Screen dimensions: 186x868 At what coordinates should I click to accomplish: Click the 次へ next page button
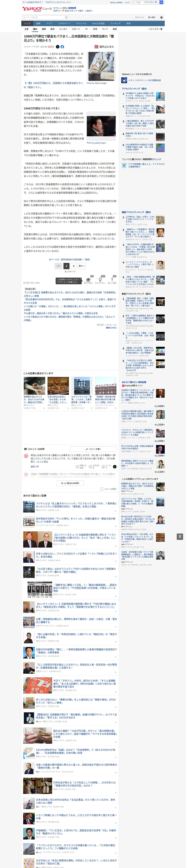tap(81, 266)
